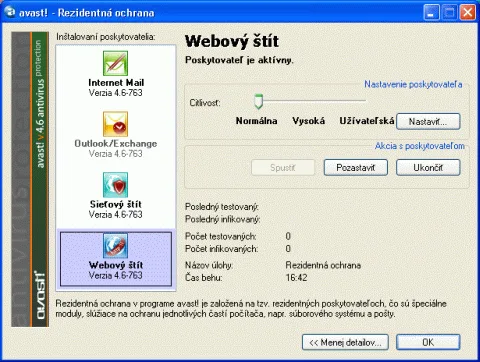Click the Internet Mail label text
Image resolution: width=480 pixels, height=362 pixels.
point(116,83)
